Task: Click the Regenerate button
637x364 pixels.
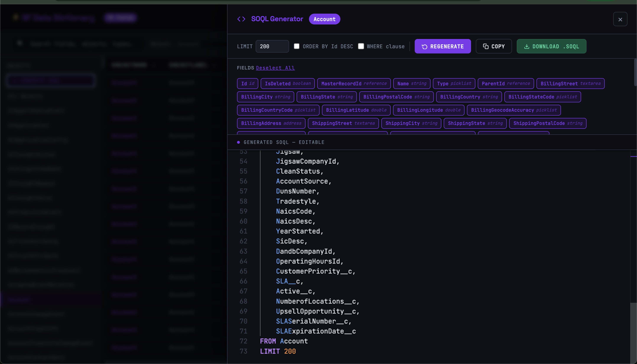Action: 442,46
